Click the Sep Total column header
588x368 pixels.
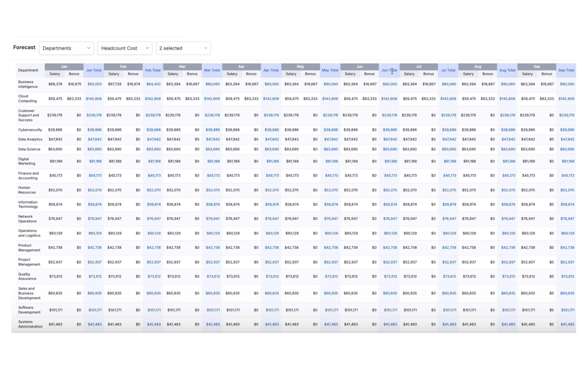[x=566, y=70]
